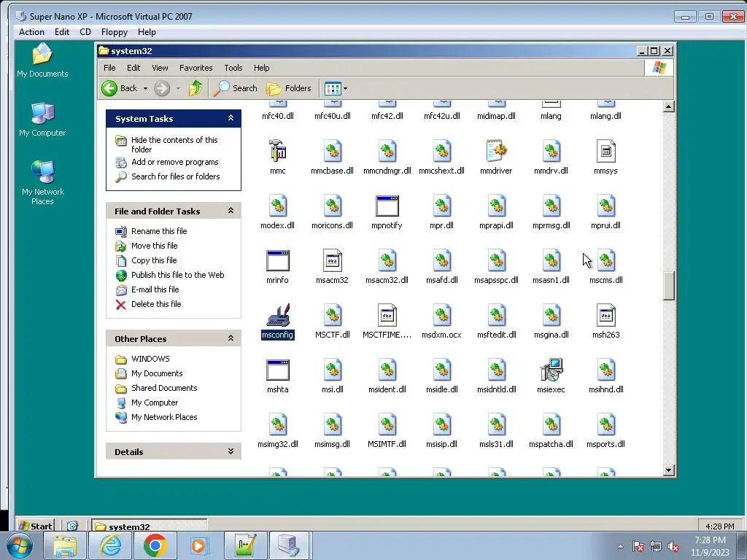Select the msports.dll file
Viewport: 747px width, 560px height.
pos(605,425)
